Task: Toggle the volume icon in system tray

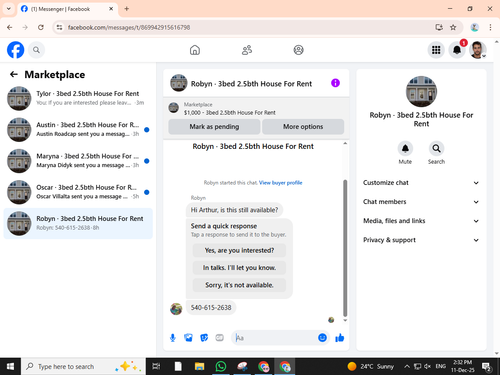Action: click(x=427, y=367)
